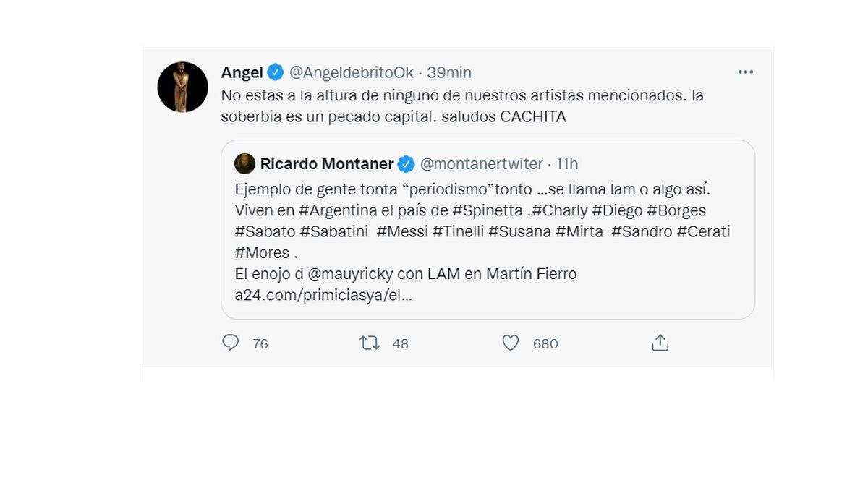This screenshot has width=868, height=488.
Task: Like the tweet with heart icon
Action: pyautogui.click(x=511, y=343)
